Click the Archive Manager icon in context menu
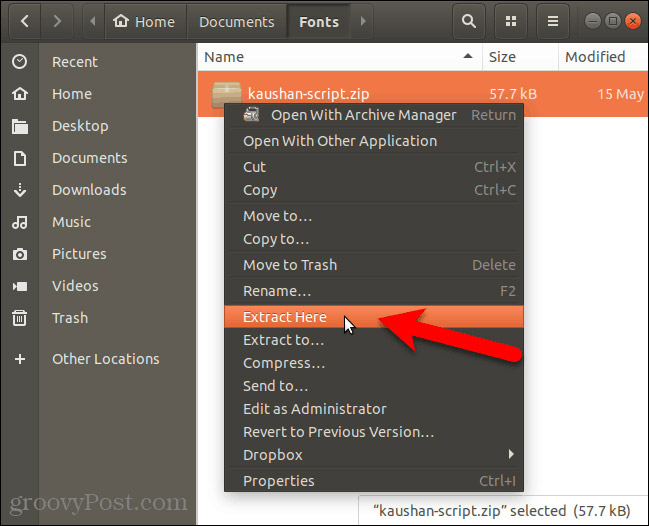The image size is (649, 526). pos(251,115)
